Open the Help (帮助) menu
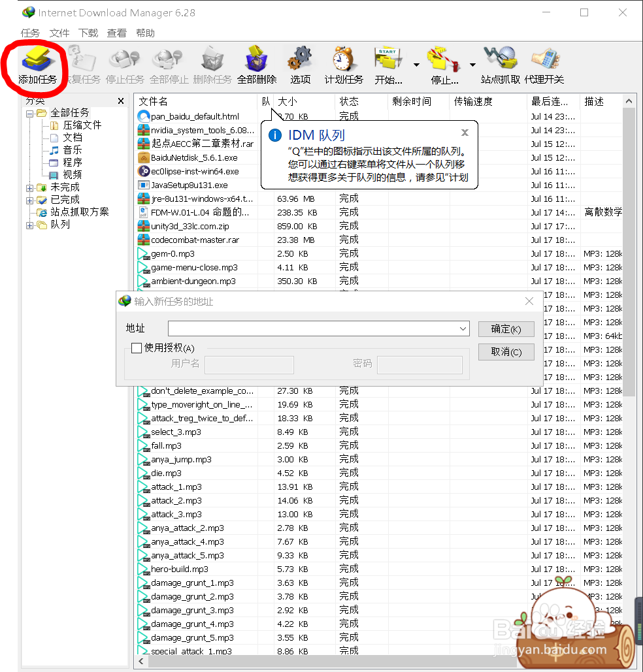The width and height of the screenshot is (643, 672). click(x=145, y=33)
